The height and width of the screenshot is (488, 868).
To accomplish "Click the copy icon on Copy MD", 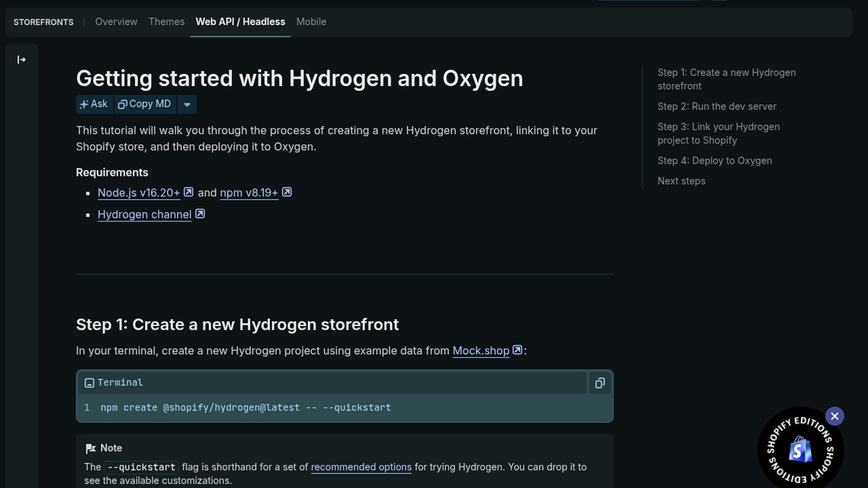I will [122, 104].
